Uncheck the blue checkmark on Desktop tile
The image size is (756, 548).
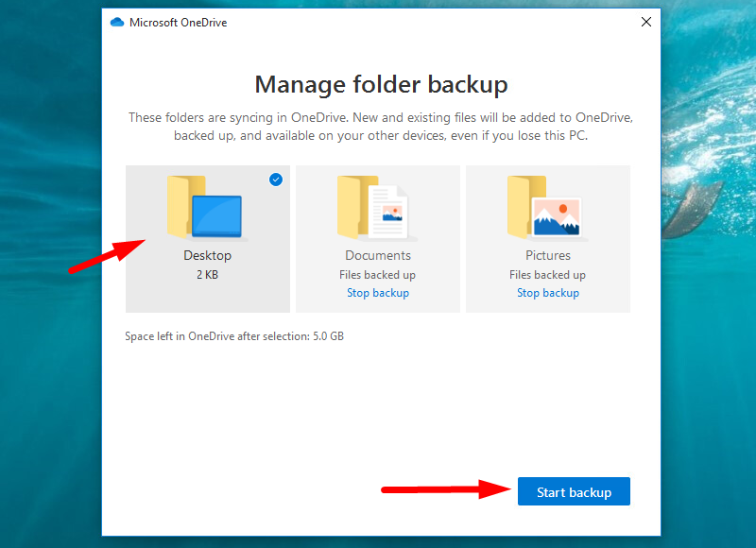(x=276, y=179)
